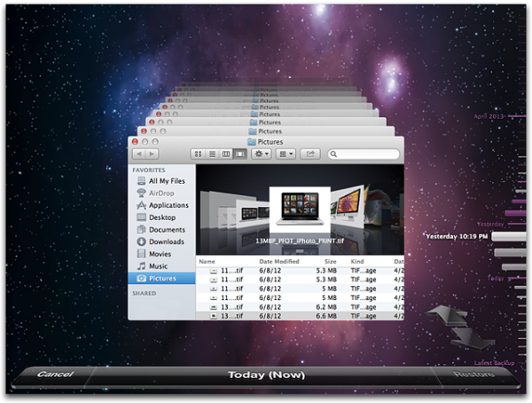Switch Finder to column view
Image resolution: width=532 pixels, height=403 pixels.
coord(226,154)
